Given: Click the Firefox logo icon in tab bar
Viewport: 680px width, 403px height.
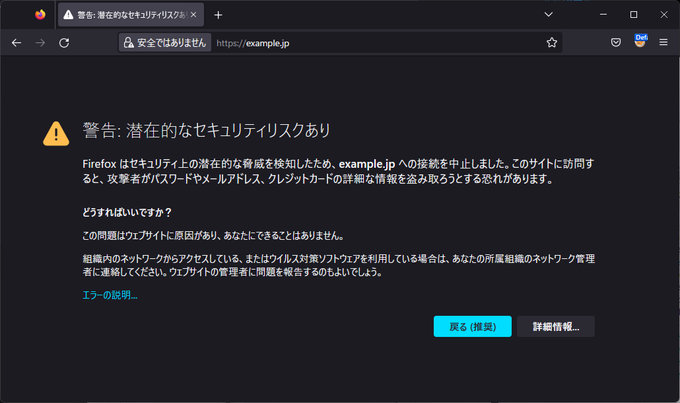Looking at the screenshot, I should pos(40,15).
